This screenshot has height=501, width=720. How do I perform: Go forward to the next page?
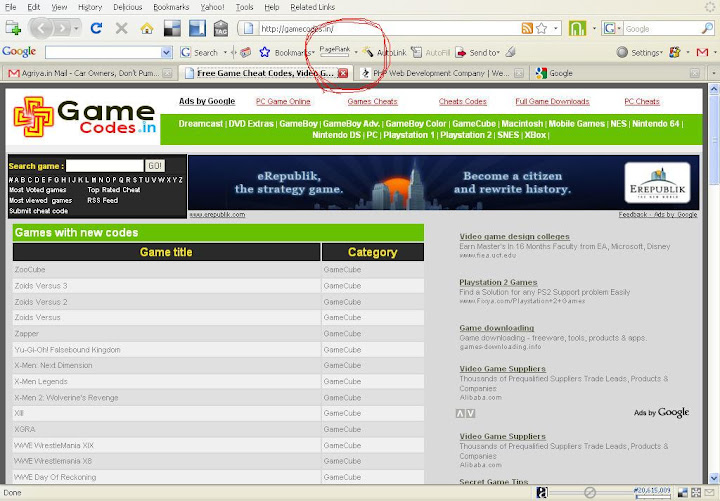coord(62,28)
